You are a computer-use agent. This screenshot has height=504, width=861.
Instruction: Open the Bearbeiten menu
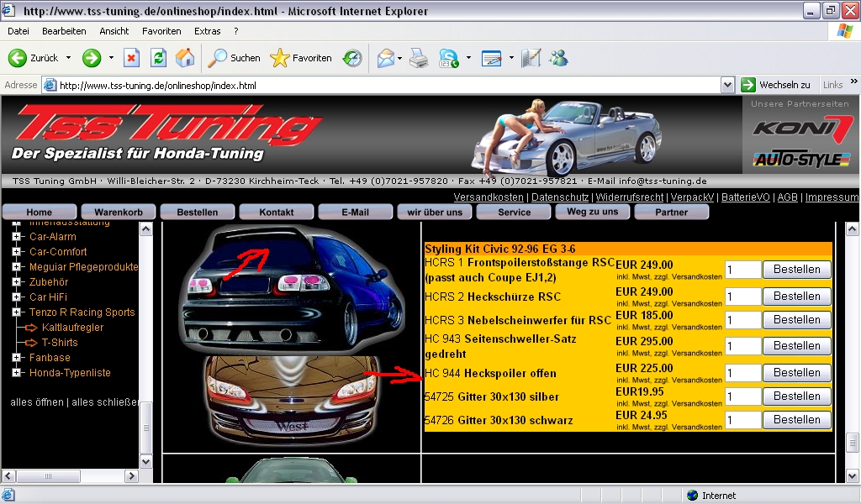click(x=64, y=31)
